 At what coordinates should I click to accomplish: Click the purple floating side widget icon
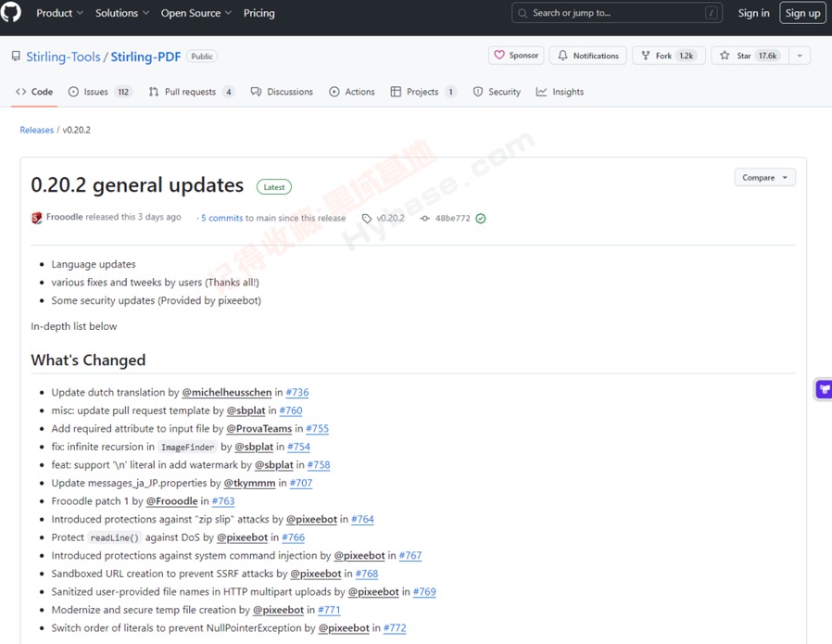824,389
